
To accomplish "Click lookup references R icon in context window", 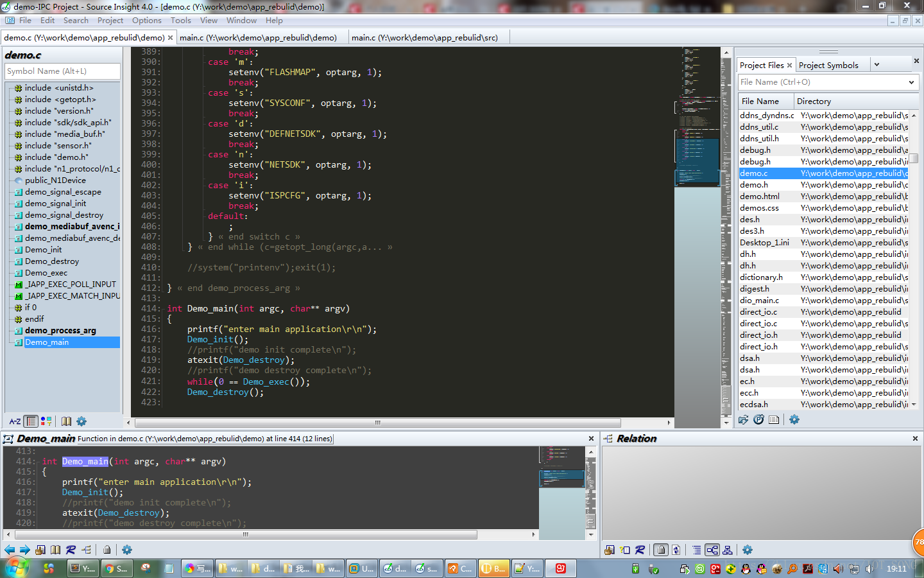I will pyautogui.click(x=71, y=550).
